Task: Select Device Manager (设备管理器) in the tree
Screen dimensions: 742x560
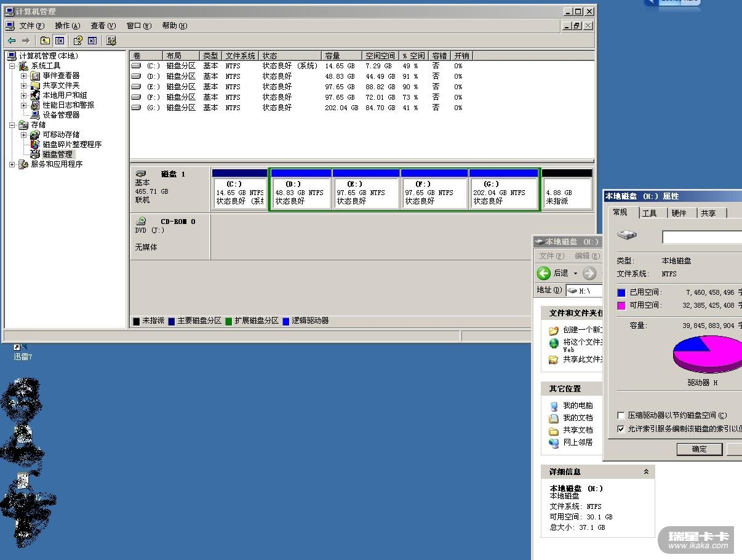Action: click(x=61, y=115)
